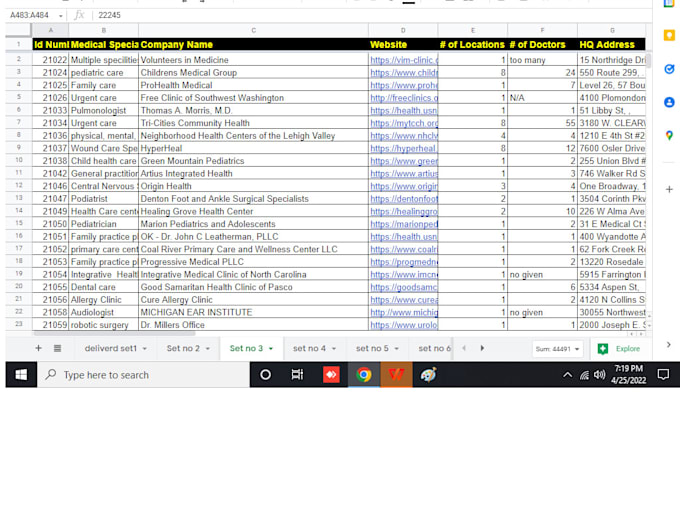This screenshot has height=510, width=680.
Task: Open Cortana circle icon in taskbar
Action: click(265, 375)
